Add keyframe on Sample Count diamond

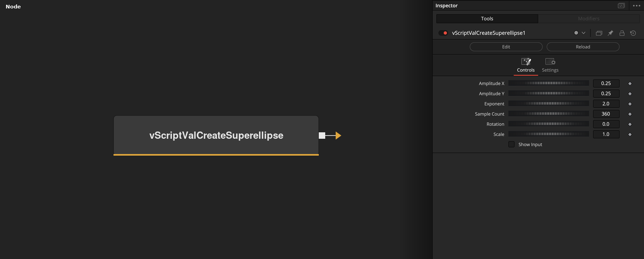click(x=630, y=114)
